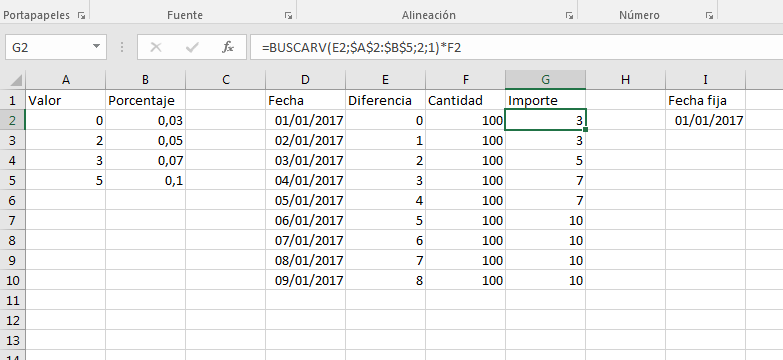Click the Cancel (X) formula button
The image size is (783, 360).
click(156, 47)
